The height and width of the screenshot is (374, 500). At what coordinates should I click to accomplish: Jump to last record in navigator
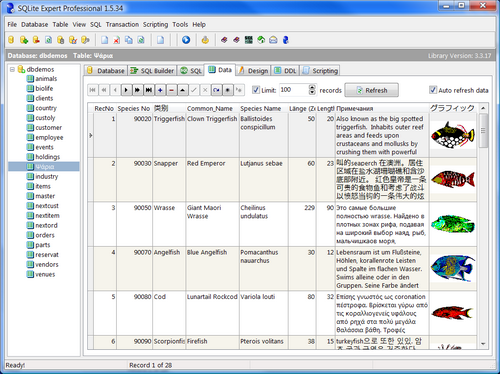coord(149,90)
